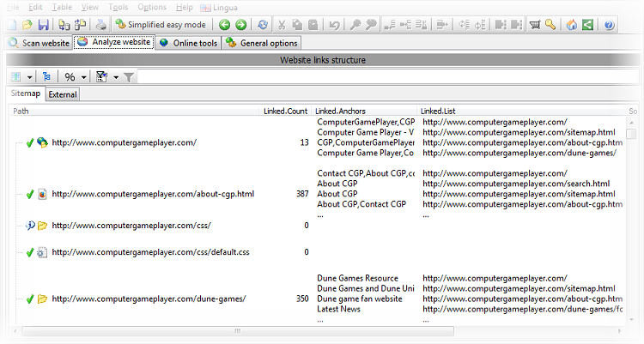Click the New project icon

tap(12, 25)
